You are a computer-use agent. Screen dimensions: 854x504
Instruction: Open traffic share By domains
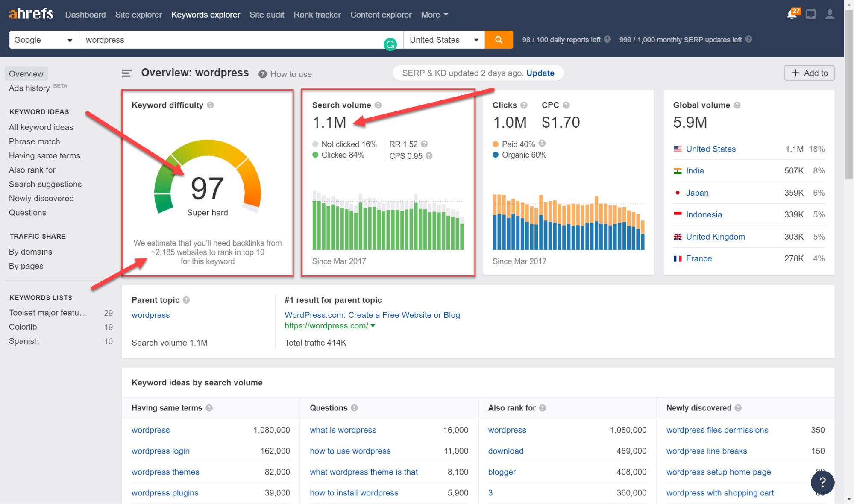(x=30, y=252)
